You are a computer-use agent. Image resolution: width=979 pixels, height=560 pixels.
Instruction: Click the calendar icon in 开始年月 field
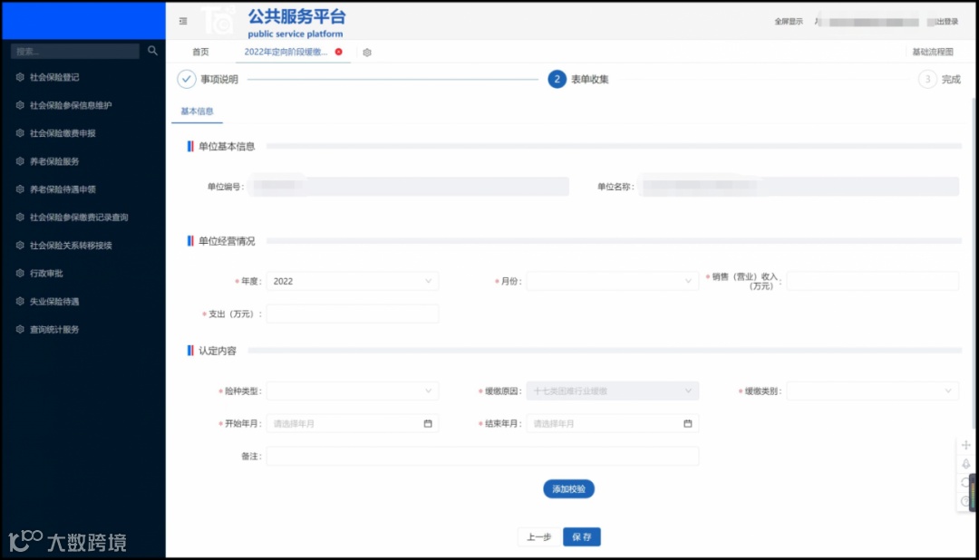tap(428, 423)
